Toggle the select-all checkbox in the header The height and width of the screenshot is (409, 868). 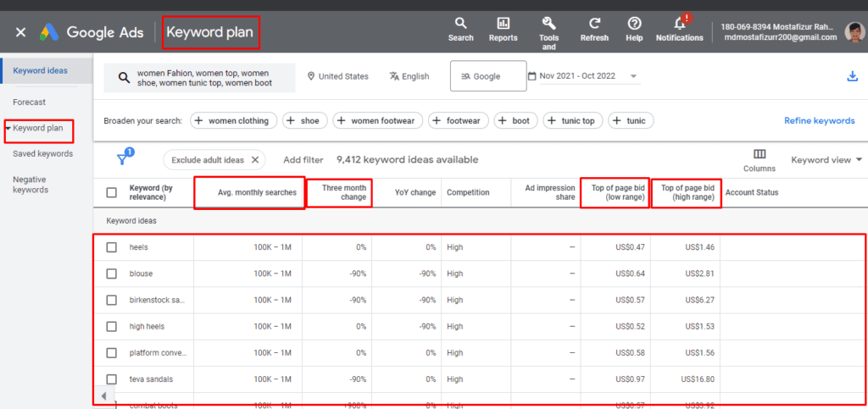tap(111, 192)
